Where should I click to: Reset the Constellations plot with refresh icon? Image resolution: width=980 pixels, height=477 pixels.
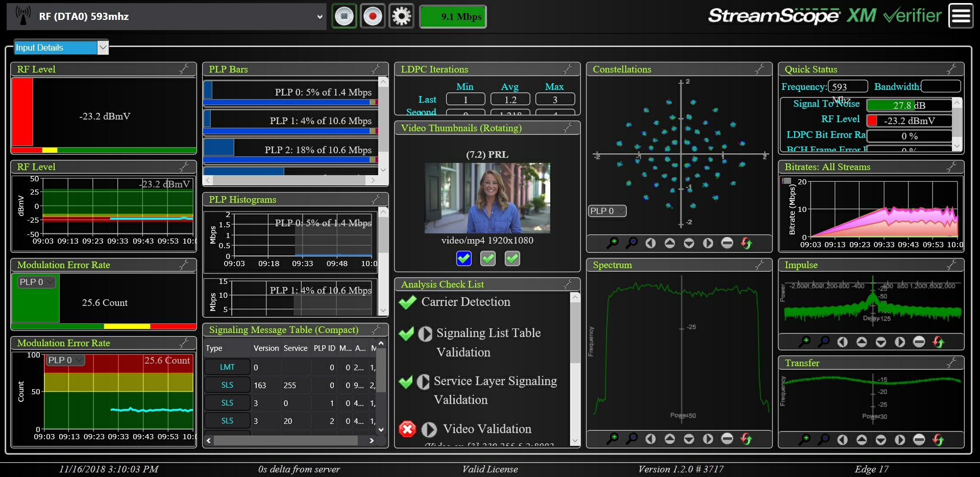pos(746,243)
